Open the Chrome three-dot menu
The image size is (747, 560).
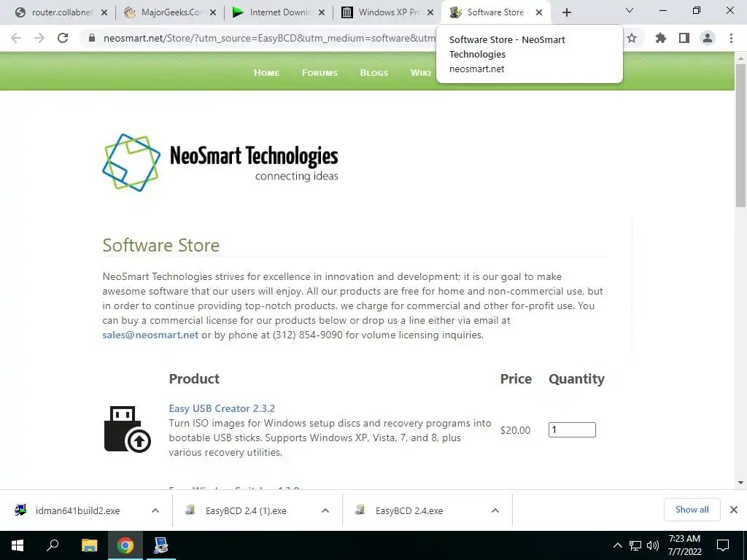click(731, 38)
